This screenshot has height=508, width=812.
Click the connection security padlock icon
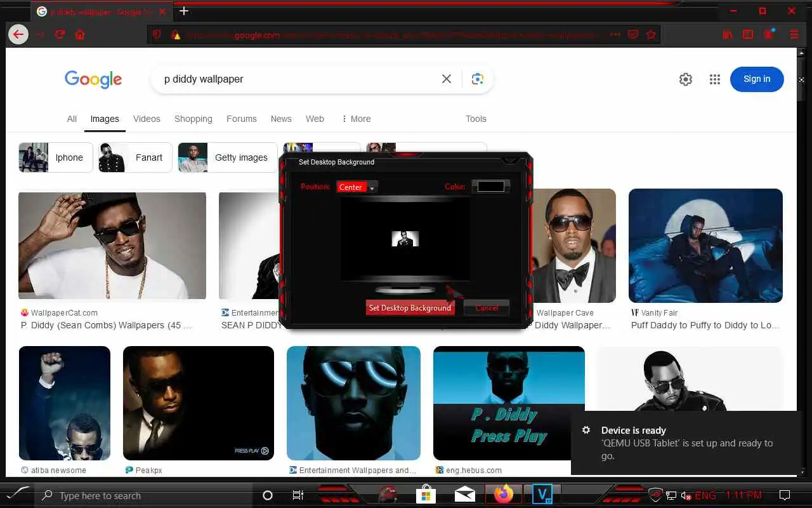point(176,35)
